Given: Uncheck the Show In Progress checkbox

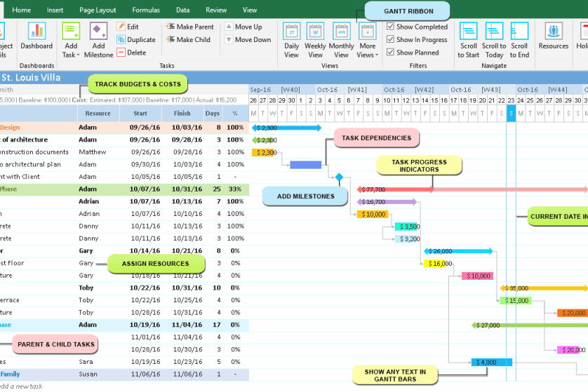Looking at the screenshot, I should [391, 39].
